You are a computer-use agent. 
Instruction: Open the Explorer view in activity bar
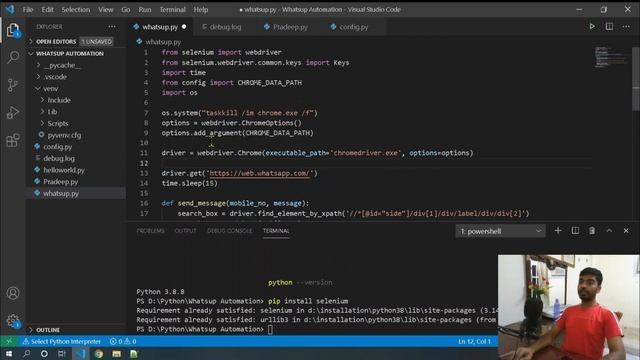pyautogui.click(x=13, y=30)
